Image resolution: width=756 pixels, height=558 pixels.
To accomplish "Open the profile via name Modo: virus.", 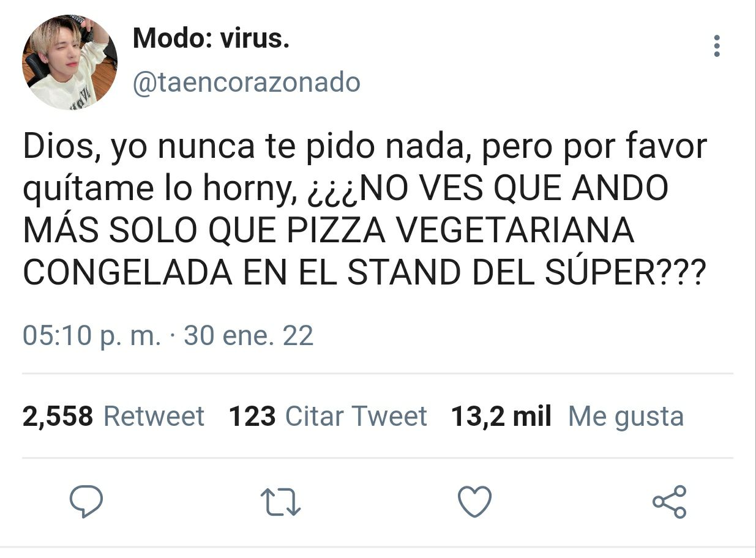I will pyautogui.click(x=211, y=39).
